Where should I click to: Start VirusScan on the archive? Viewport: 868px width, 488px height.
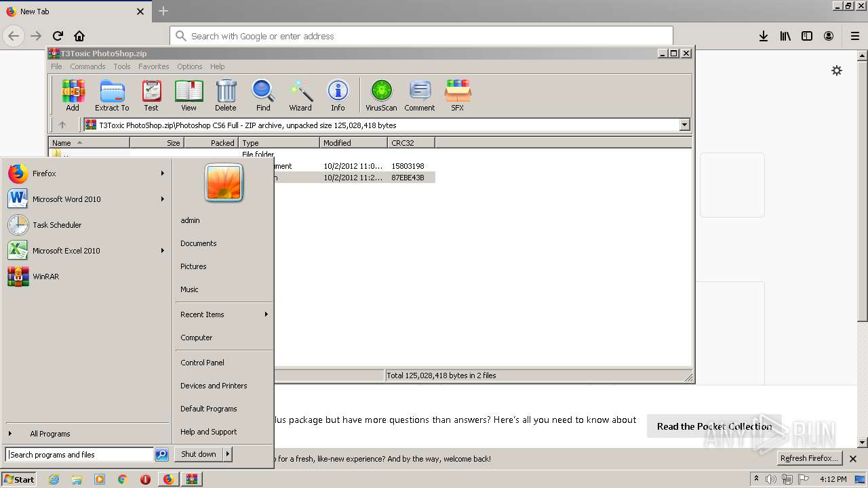(x=381, y=95)
